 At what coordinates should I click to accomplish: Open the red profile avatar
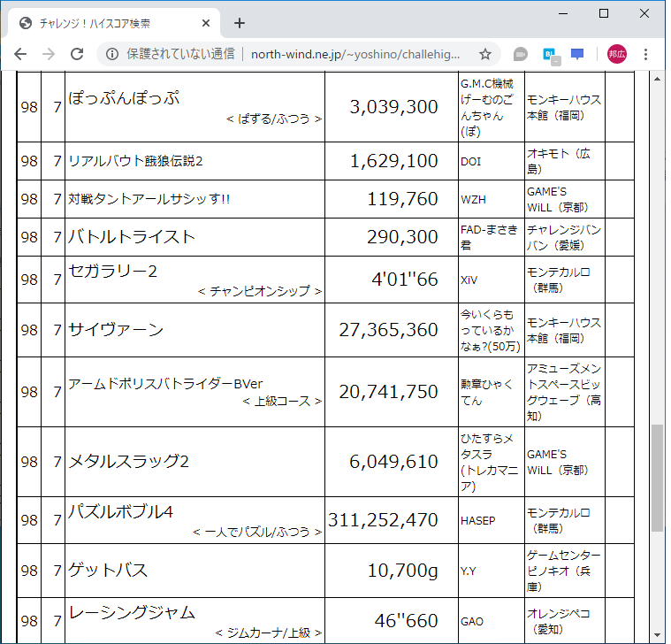(617, 54)
